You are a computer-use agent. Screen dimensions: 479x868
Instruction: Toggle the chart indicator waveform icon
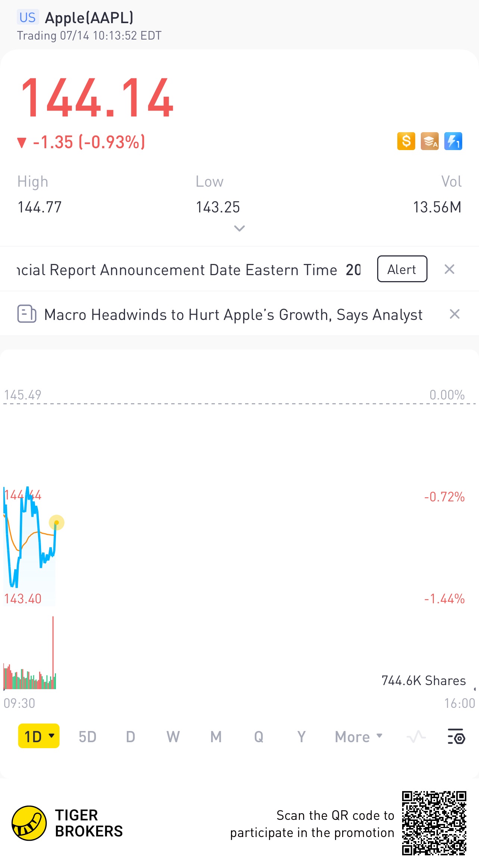click(x=416, y=737)
